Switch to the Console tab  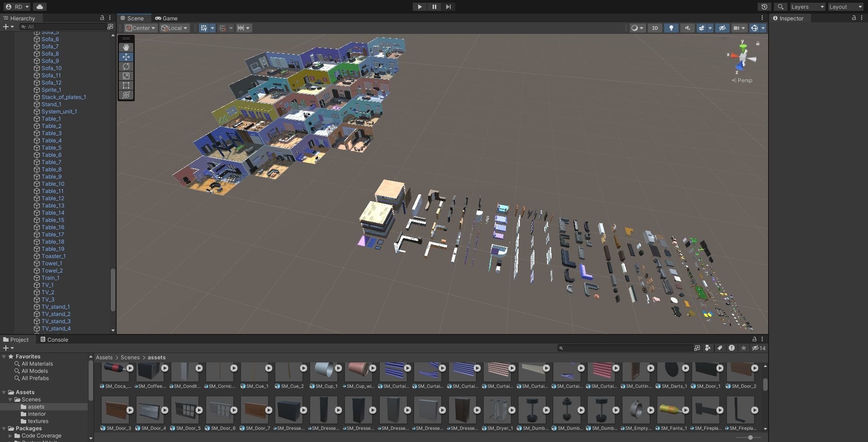(x=54, y=339)
